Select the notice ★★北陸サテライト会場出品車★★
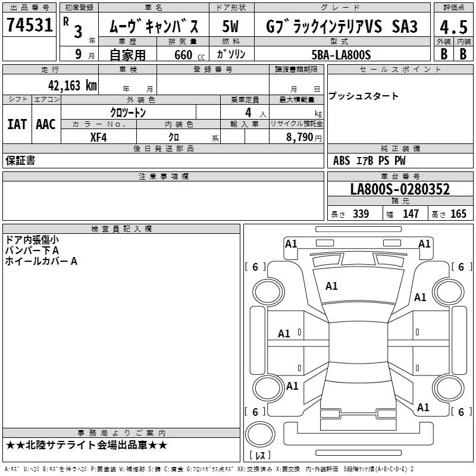 86,445
